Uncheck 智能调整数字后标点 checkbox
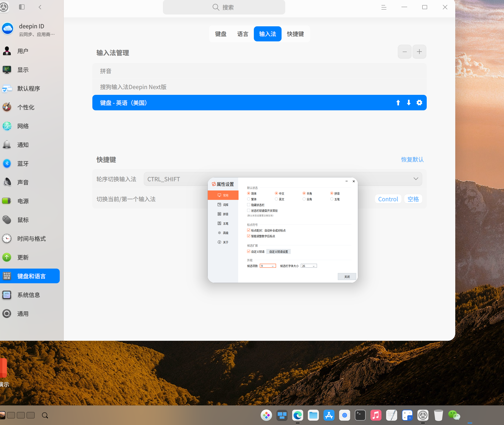The image size is (504, 425). tap(249, 236)
